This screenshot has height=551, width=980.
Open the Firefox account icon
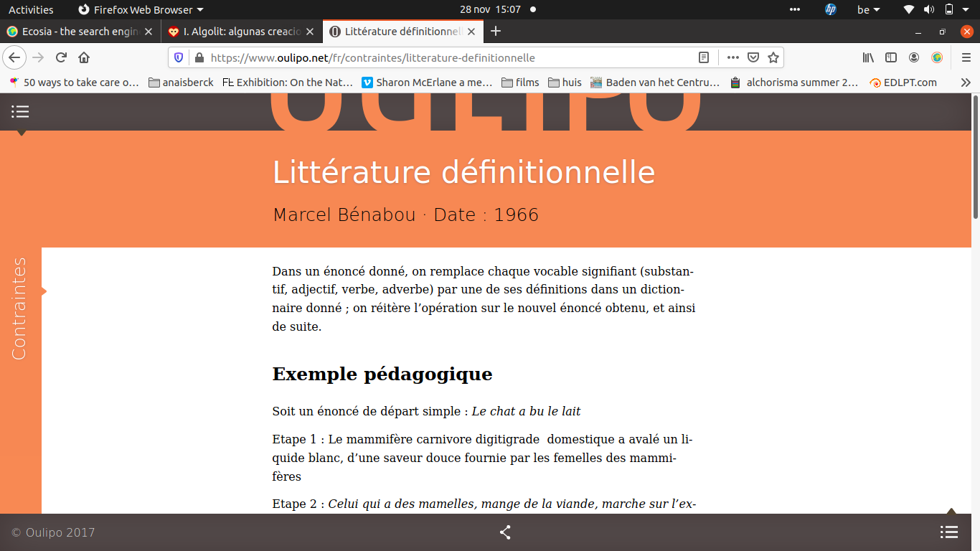[x=914, y=57]
